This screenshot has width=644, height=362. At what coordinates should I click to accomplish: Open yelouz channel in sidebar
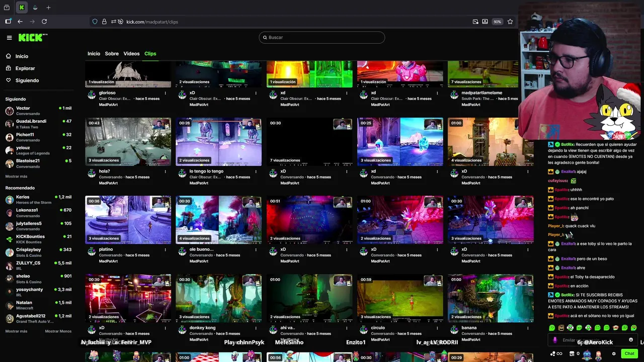(x=38, y=150)
